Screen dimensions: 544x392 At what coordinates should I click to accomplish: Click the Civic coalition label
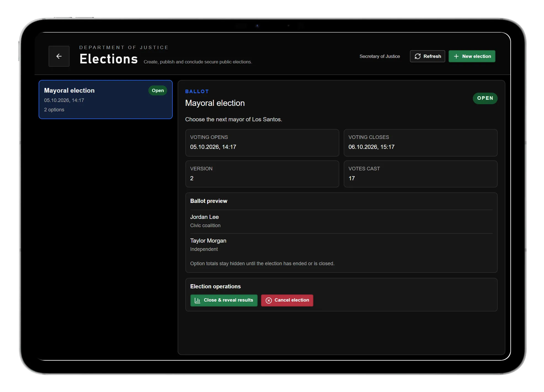click(205, 225)
